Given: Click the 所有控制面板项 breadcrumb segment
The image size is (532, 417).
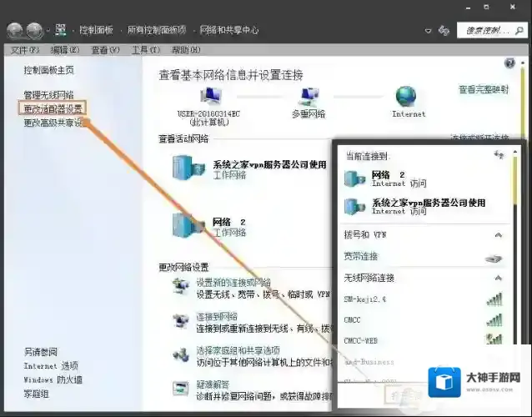Looking at the screenshot, I should pos(157,30).
